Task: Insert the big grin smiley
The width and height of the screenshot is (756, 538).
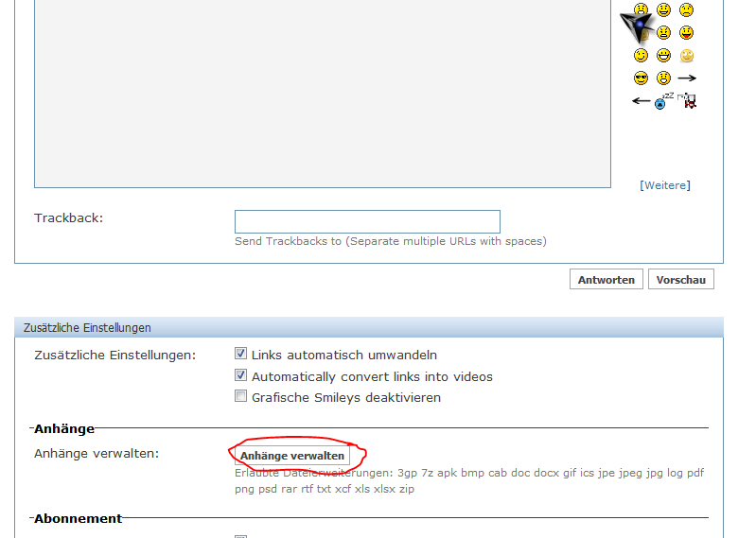Action: tap(664, 56)
